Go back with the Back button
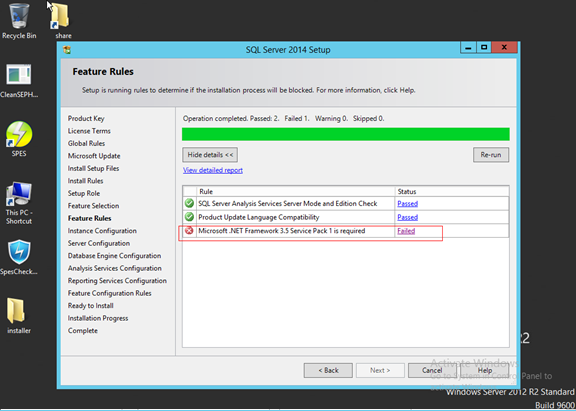The image size is (576, 411). pyautogui.click(x=328, y=370)
